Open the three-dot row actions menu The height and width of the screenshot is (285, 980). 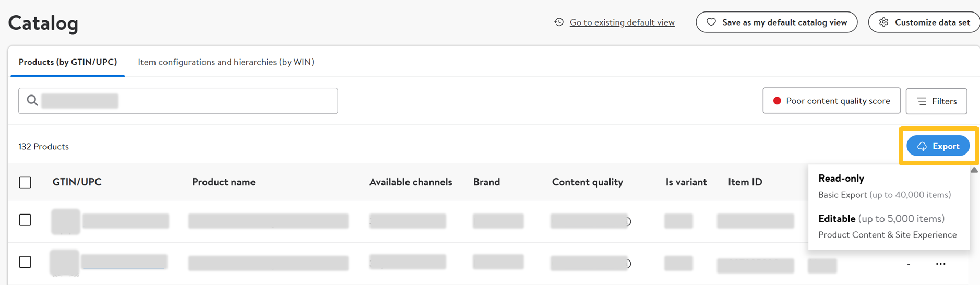(940, 264)
